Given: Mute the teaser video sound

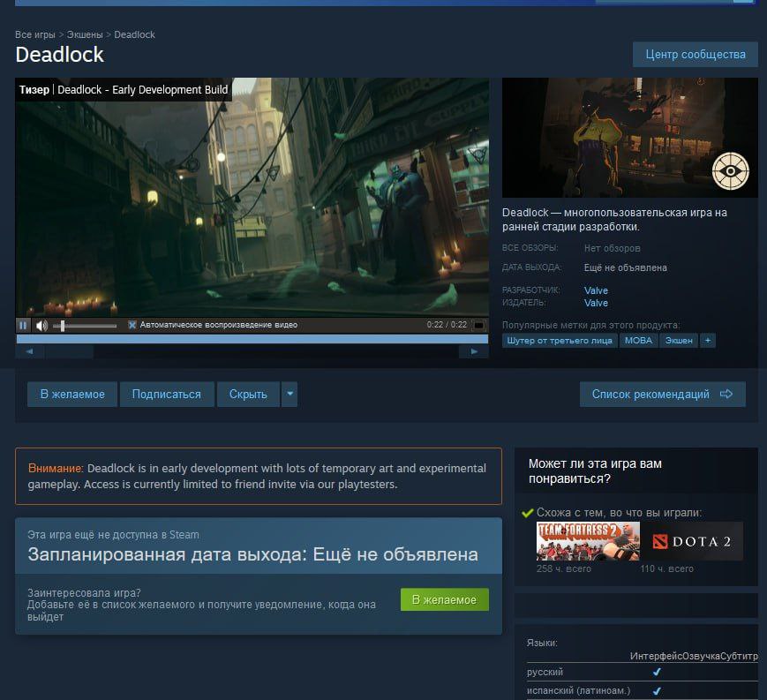Looking at the screenshot, I should [42, 326].
